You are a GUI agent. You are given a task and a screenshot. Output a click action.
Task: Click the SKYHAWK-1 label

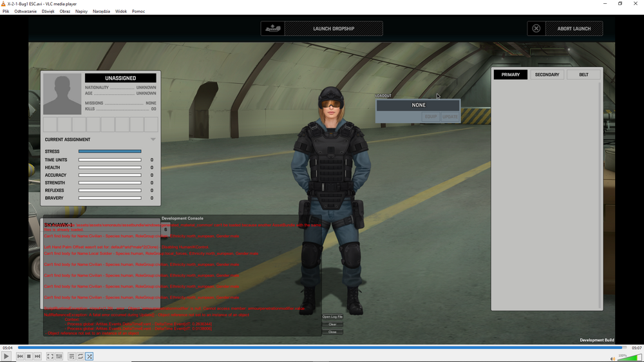coord(59,225)
